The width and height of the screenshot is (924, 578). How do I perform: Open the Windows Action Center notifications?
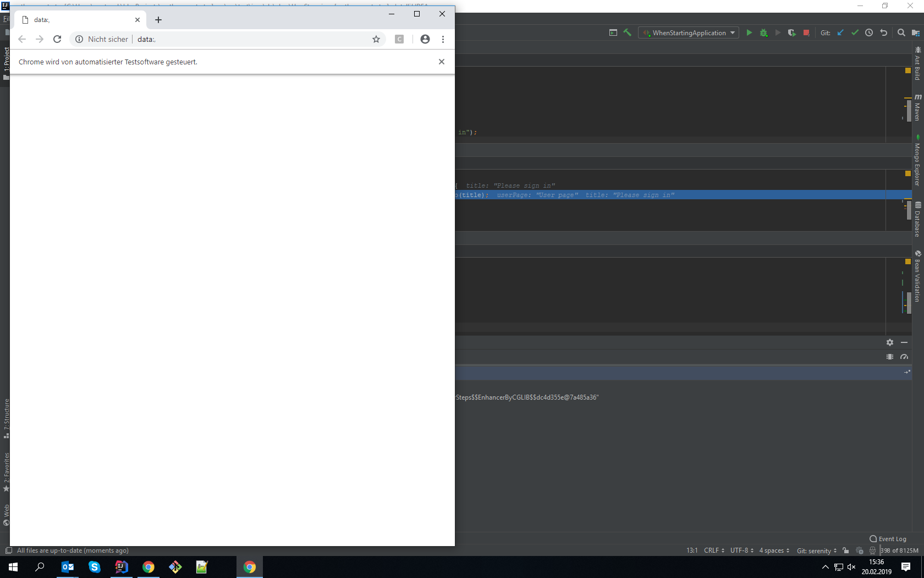(x=906, y=567)
